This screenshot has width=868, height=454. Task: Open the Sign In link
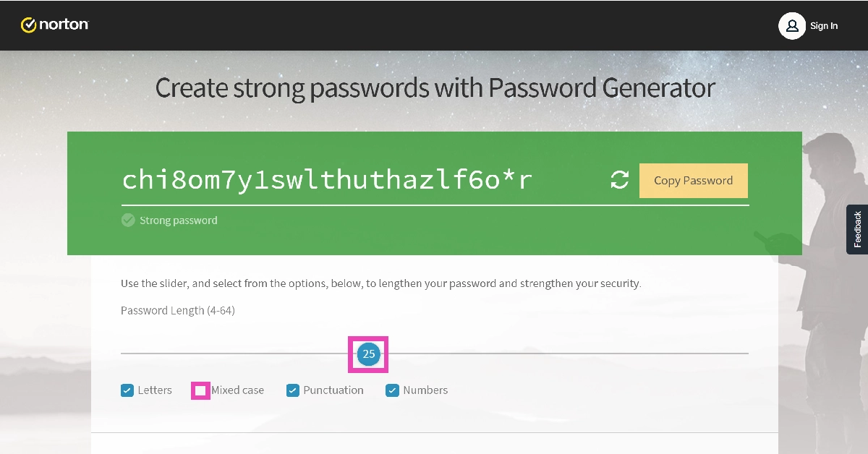pos(824,26)
